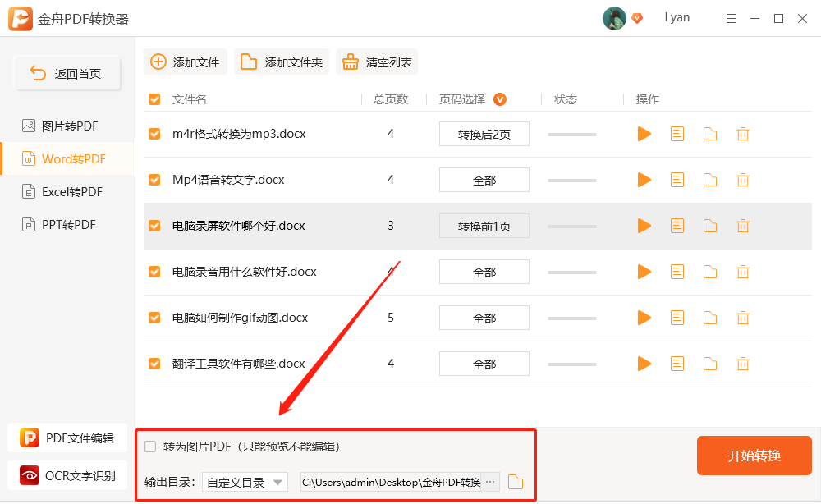Open the hamburger menu in title bar
This screenshot has height=504, width=821.
(731, 19)
